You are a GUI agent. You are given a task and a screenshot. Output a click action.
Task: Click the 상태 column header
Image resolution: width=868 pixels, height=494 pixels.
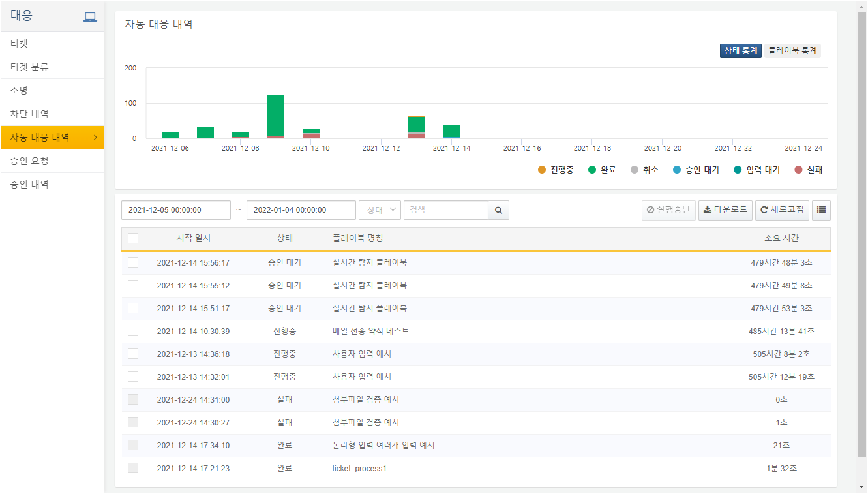coord(285,238)
